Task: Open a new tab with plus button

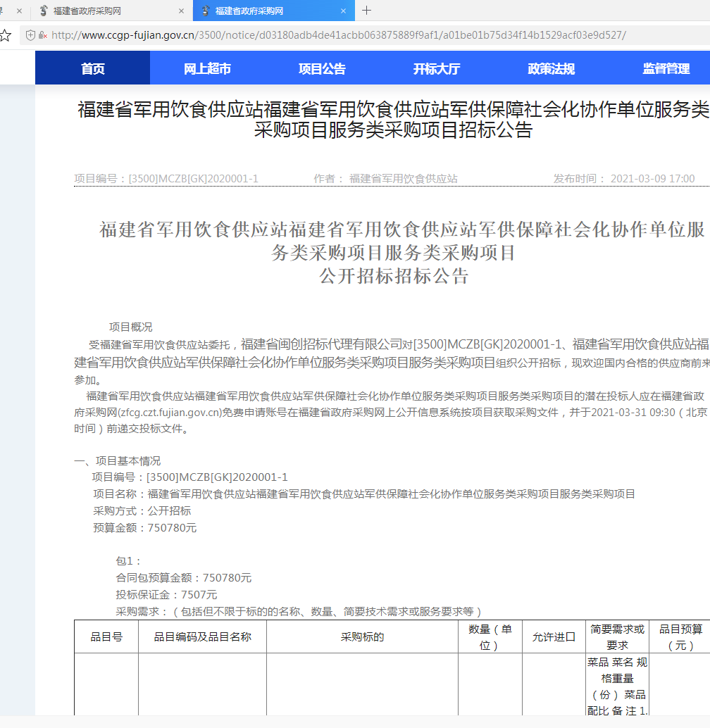Action: coord(366,11)
